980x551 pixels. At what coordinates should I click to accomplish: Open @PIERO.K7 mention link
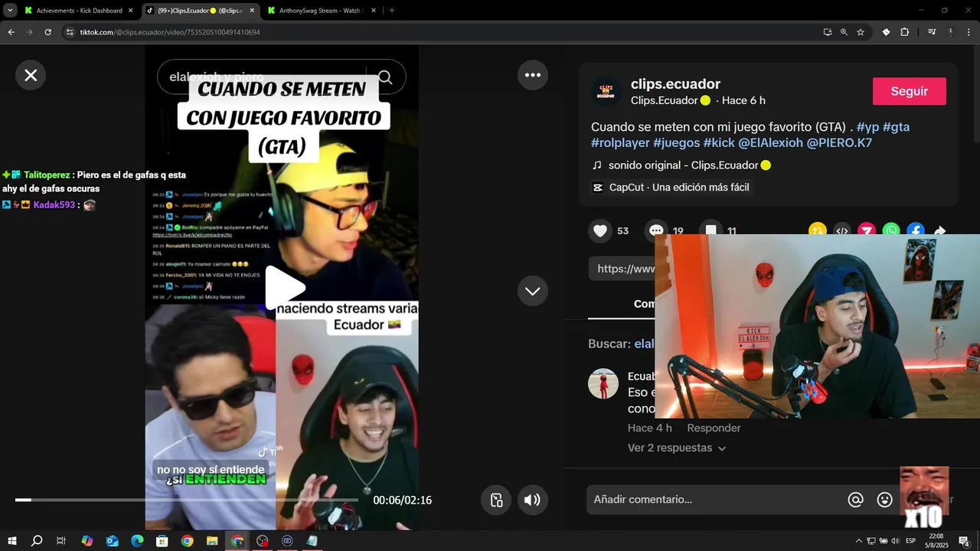tap(840, 143)
